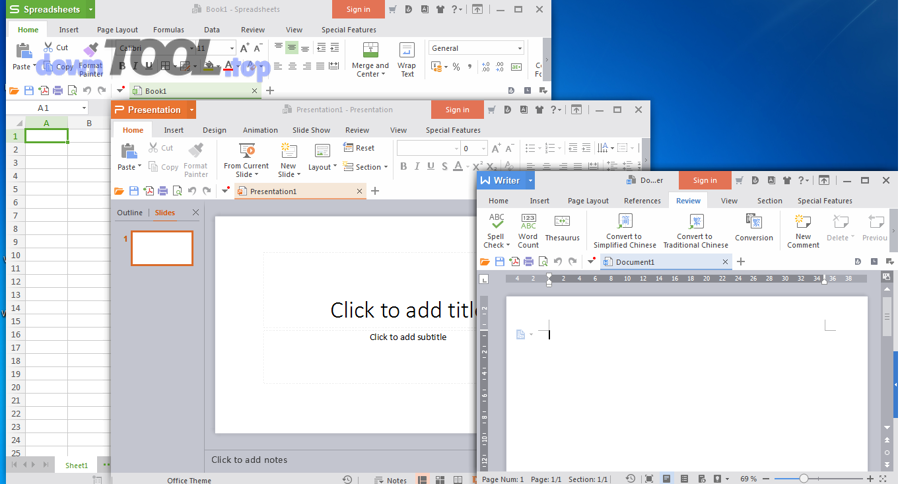This screenshot has height=484, width=900.
Task: Open References tab in Writer
Action: tap(642, 201)
